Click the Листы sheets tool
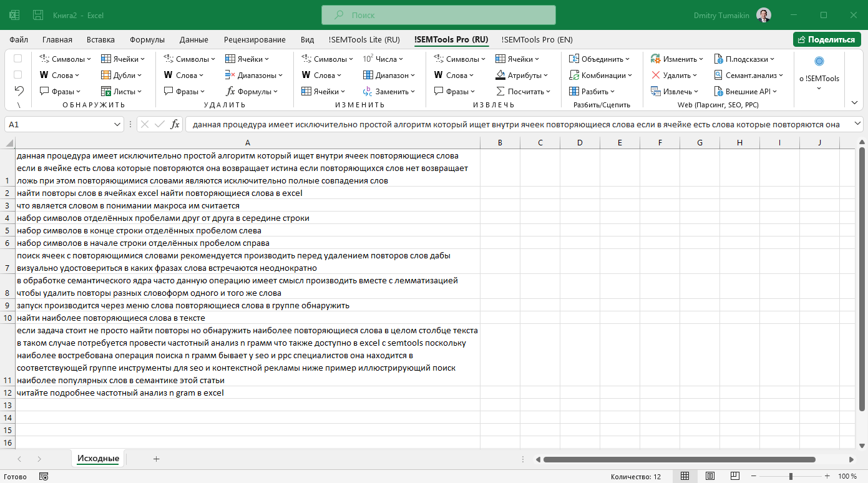This screenshot has width=868, height=483. tap(121, 92)
